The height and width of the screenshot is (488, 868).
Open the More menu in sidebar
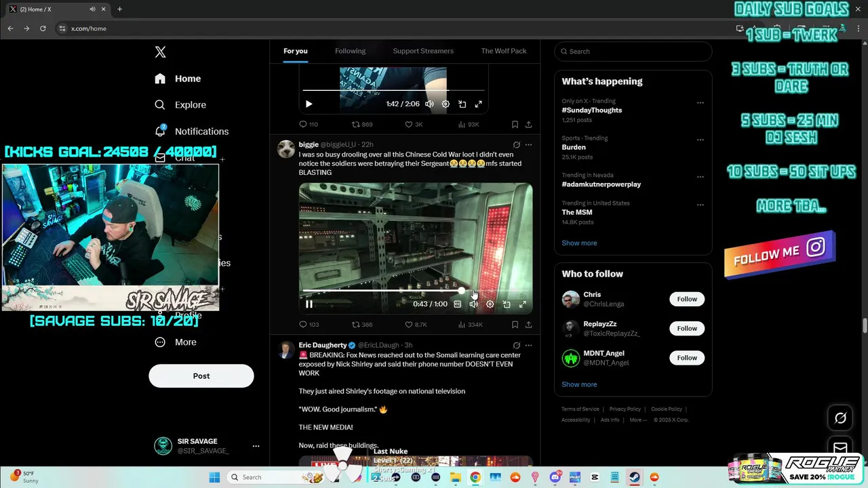coord(176,342)
